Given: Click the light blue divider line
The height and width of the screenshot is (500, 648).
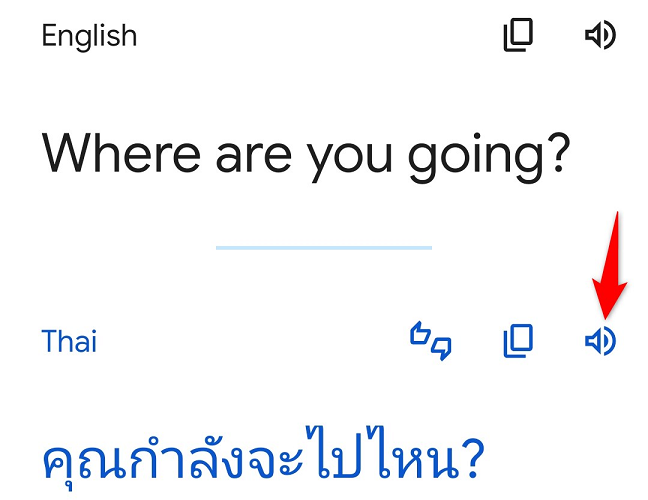Looking at the screenshot, I should (324, 246).
